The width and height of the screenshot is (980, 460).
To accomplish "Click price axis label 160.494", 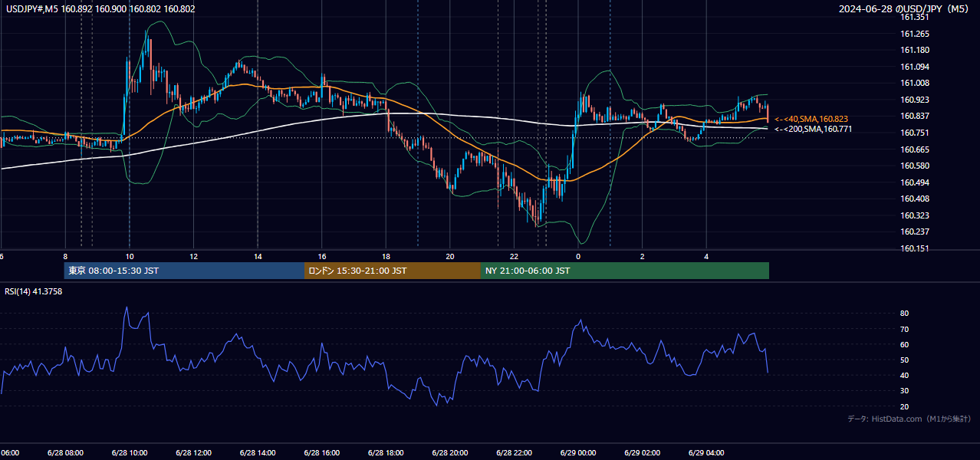I will (915, 182).
